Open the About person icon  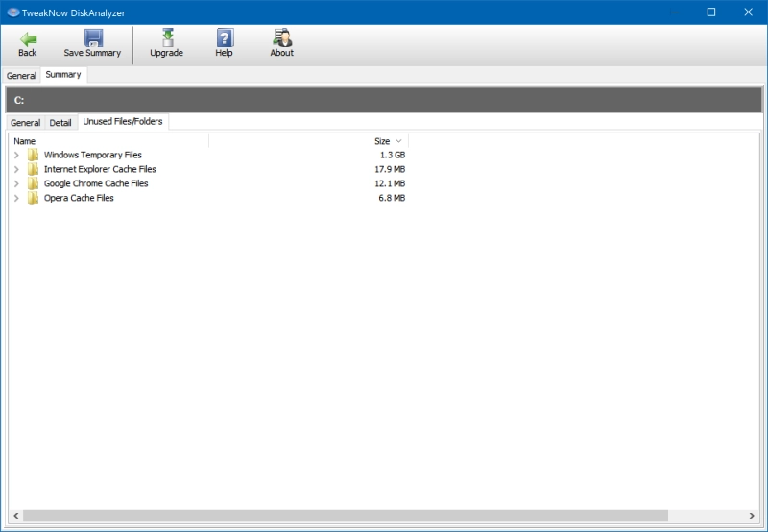(x=282, y=37)
